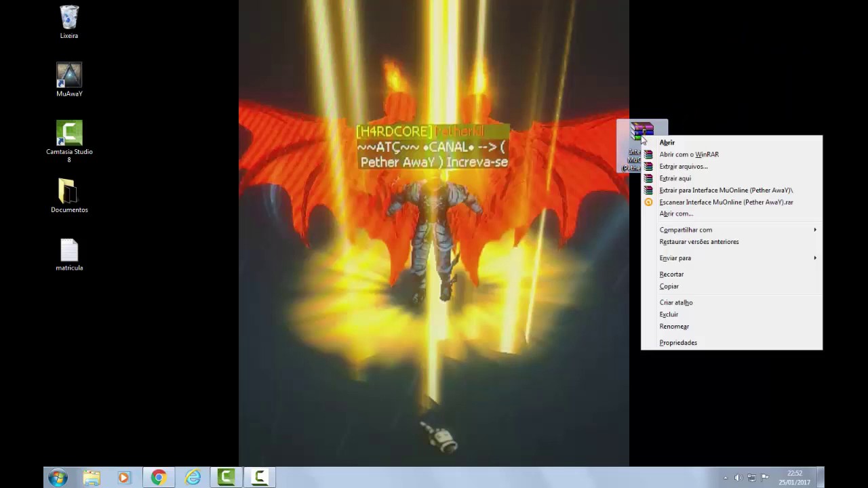Click Show desktop strip at taskbar end
The image size is (868, 488).
pyautogui.click(x=821, y=478)
